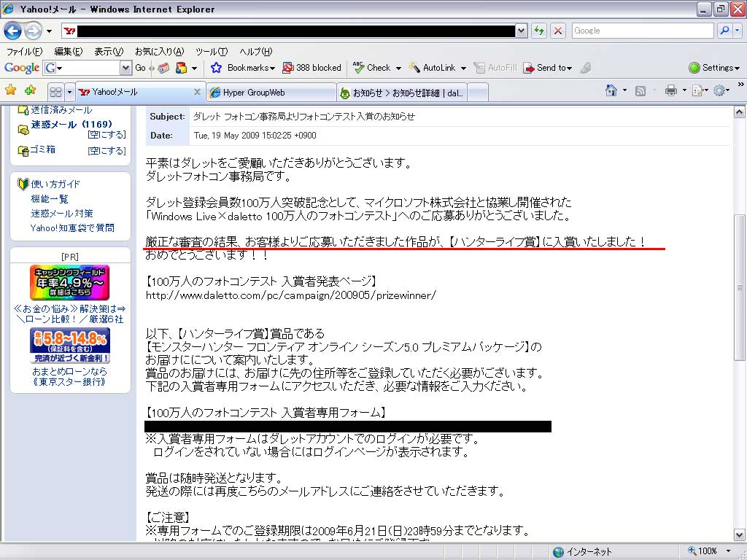Click the Google toolbar logo
This screenshot has width=747, height=560.
coord(21,68)
